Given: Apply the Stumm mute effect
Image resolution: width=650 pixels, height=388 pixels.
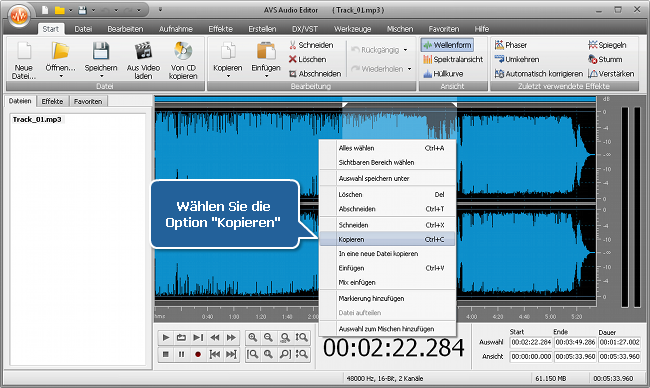Looking at the screenshot, I should tap(605, 59).
